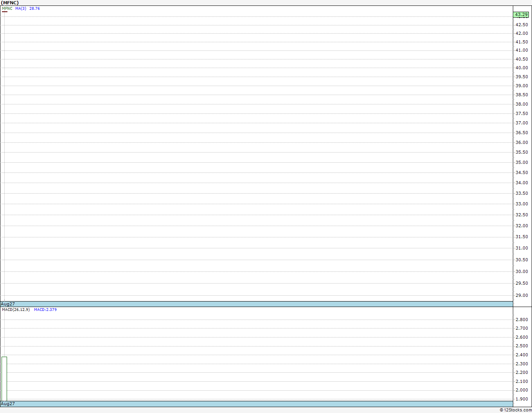The width and height of the screenshot is (532, 413).
Task: Click the MACD(26,12,9) indicator label
Action: pos(16,310)
